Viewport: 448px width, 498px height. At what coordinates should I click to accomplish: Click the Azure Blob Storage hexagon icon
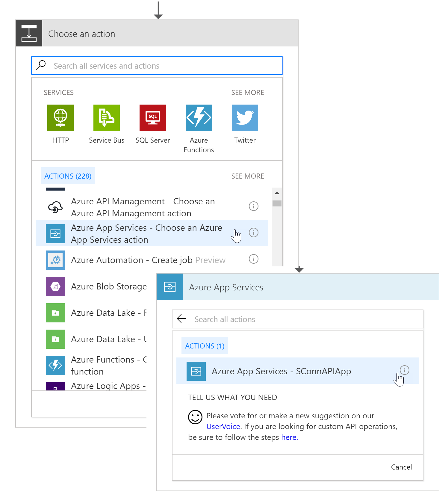[x=55, y=286]
